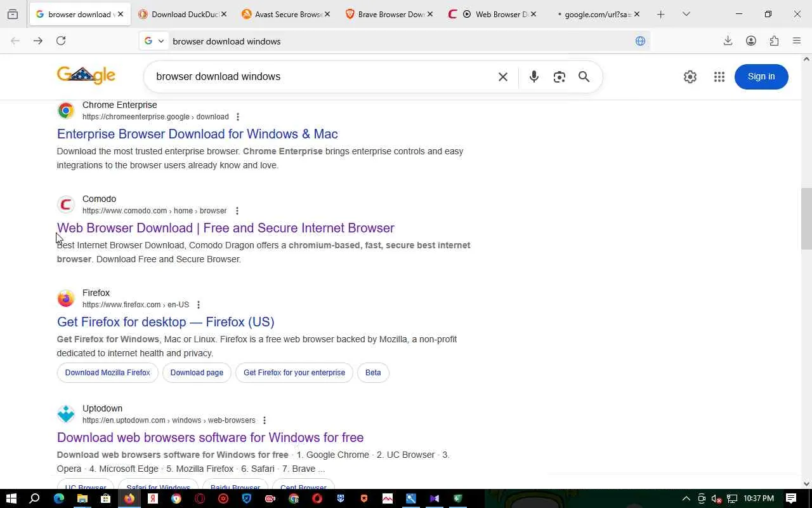Screen dimensions: 812x508
Task: Open Get Firefox for desktop link
Action: coord(166,322)
